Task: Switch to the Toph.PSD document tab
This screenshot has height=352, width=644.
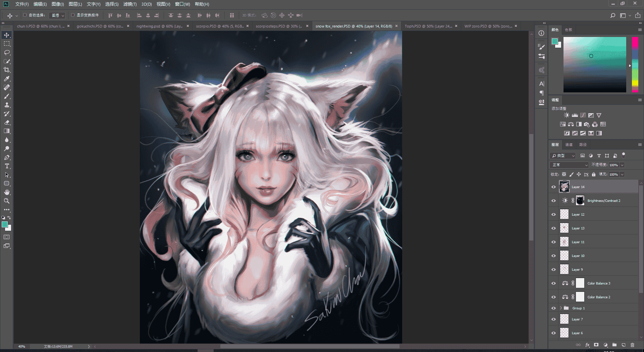Action: [428, 26]
